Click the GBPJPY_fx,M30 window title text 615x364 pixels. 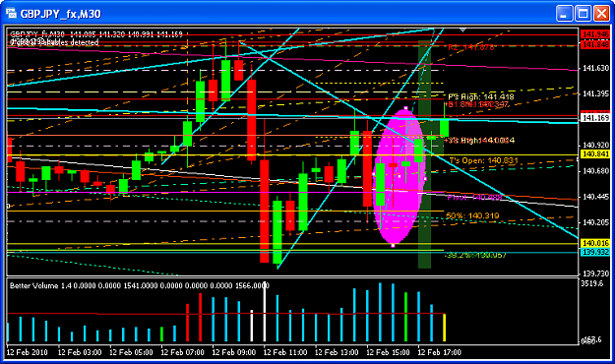click(x=61, y=14)
